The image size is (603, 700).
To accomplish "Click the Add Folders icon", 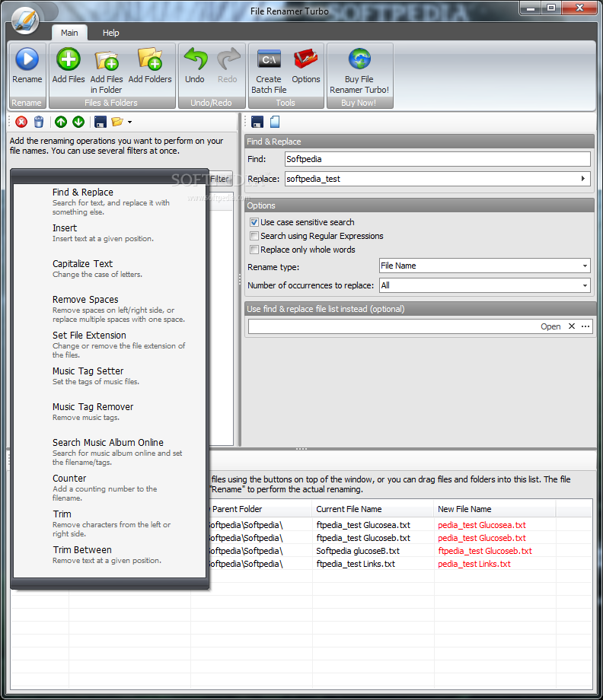I will tap(150, 59).
